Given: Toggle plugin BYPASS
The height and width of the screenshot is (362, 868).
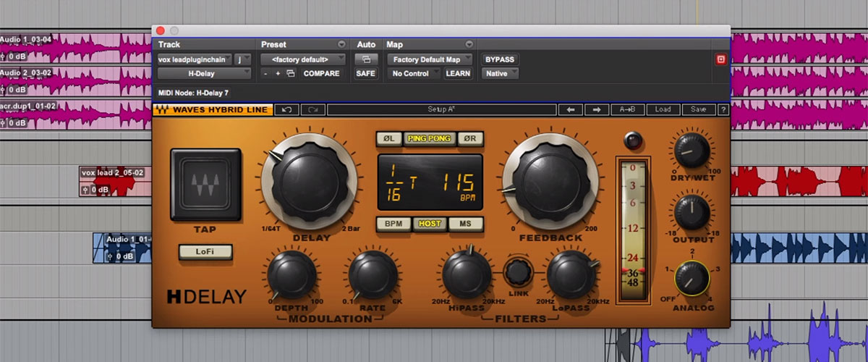Looking at the screenshot, I should [500, 59].
